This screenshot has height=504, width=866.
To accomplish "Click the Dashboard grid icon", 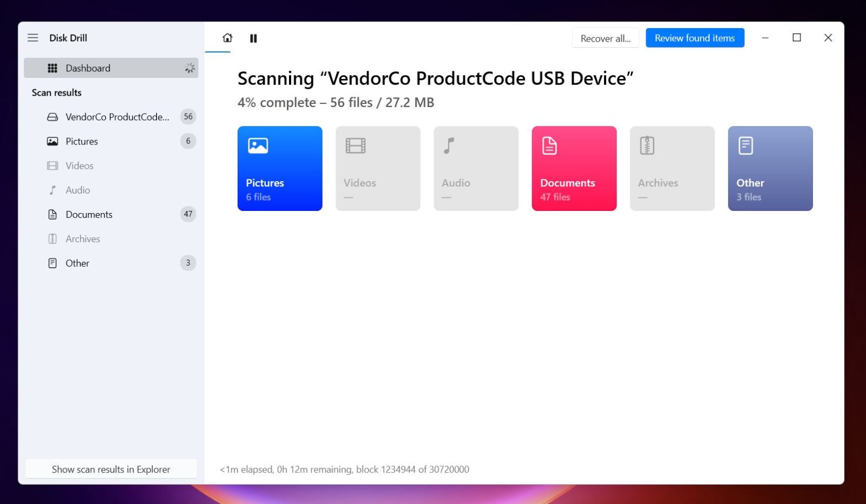I will [x=53, y=68].
